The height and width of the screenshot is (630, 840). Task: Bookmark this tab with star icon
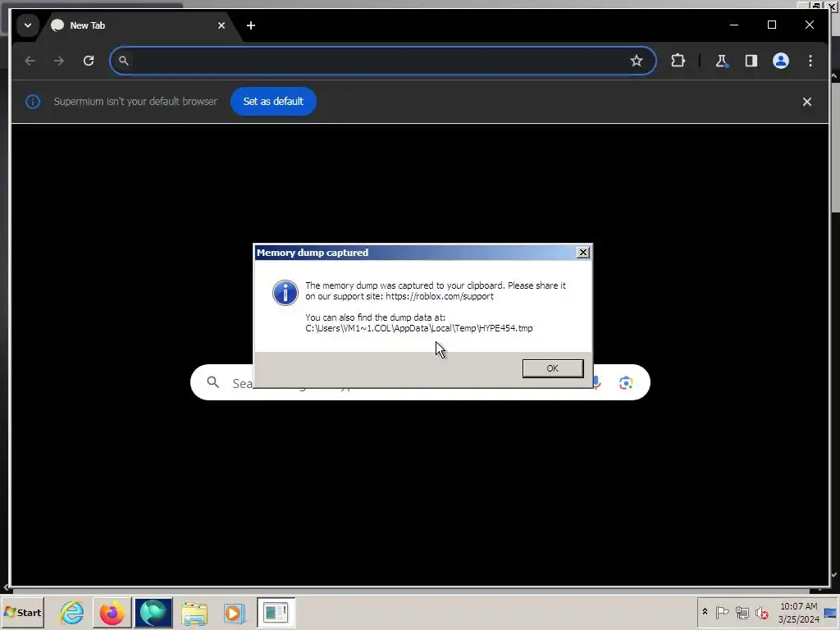pos(636,61)
